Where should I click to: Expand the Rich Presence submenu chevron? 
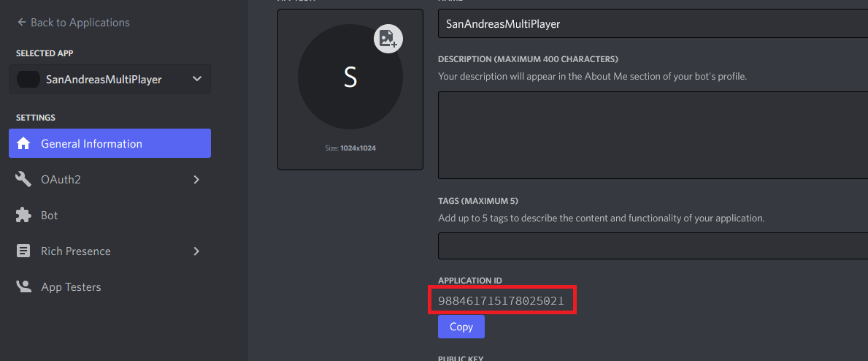196,251
